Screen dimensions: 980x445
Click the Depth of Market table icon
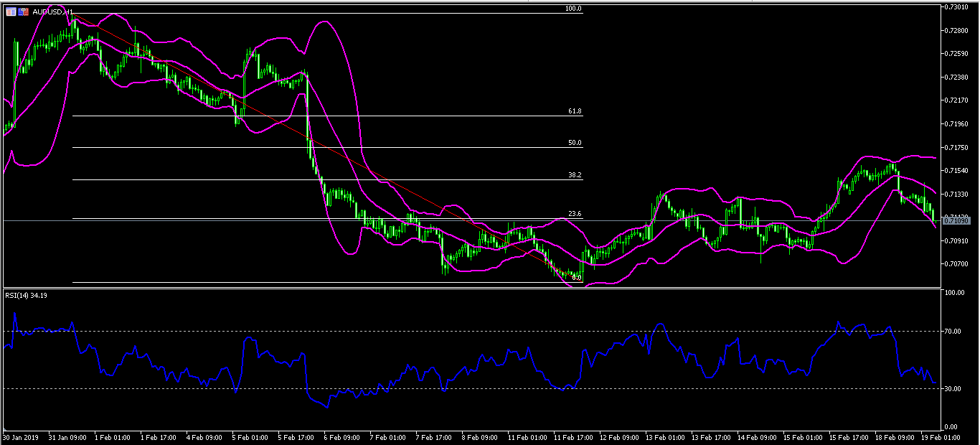11,12
